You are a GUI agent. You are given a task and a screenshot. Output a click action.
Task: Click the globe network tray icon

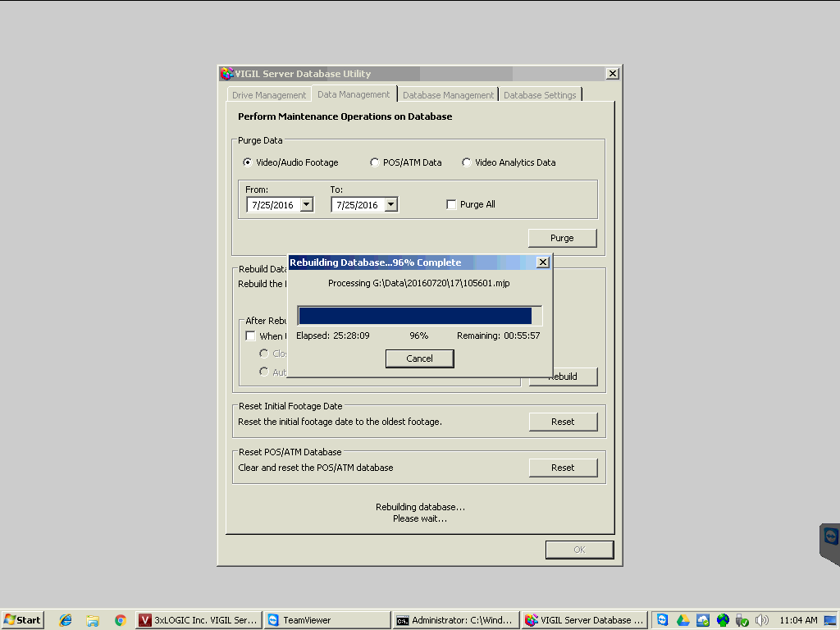click(722, 620)
